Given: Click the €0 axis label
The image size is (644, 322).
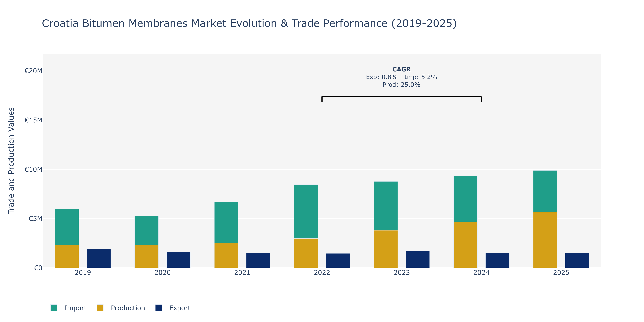Looking at the screenshot, I should point(38,268).
